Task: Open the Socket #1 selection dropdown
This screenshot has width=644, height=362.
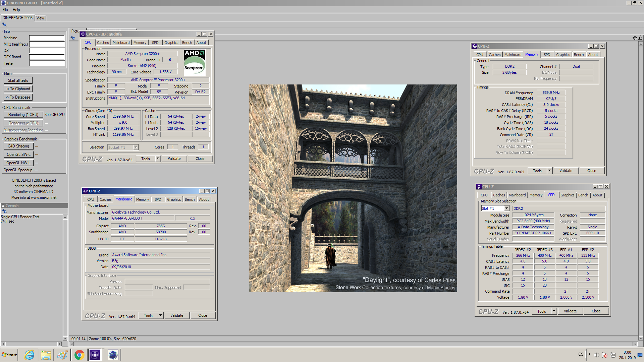Action: 136,147
